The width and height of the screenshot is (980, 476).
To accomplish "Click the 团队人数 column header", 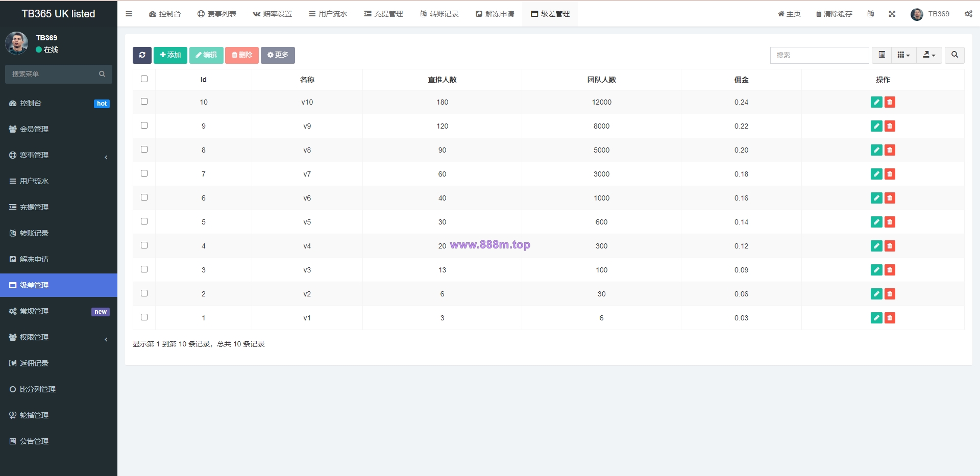I will pos(601,80).
